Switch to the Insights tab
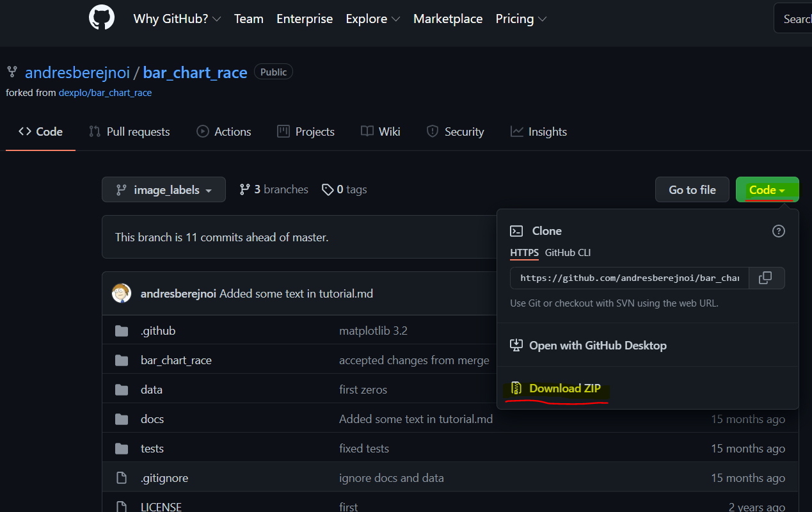Screen dimensions: 812x512 pos(538,132)
